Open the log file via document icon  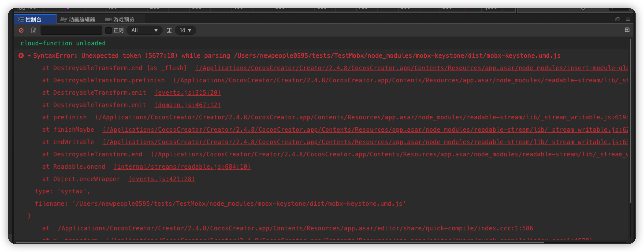pos(33,30)
